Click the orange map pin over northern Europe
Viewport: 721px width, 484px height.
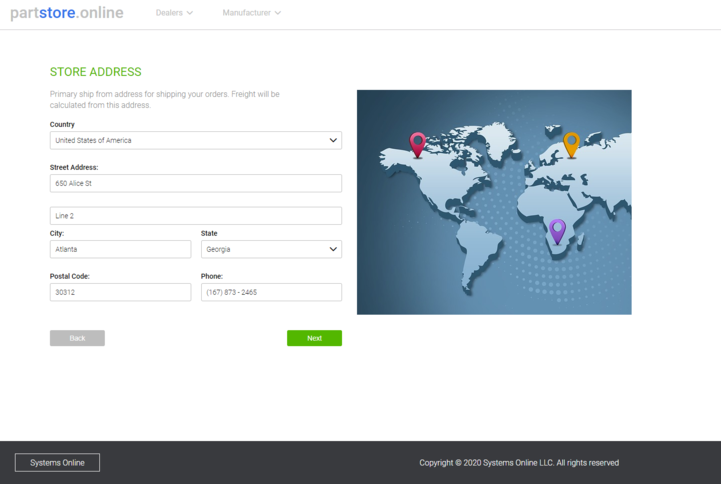click(572, 144)
